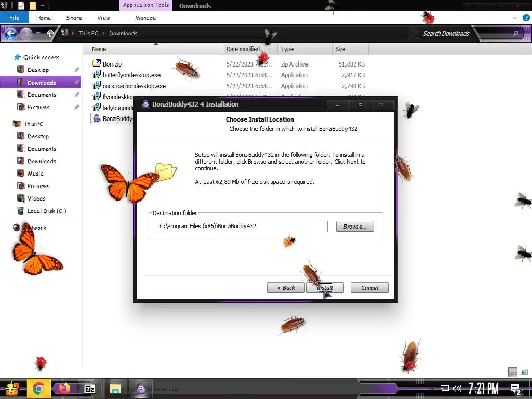Open the Music folder
Viewport: 532px width, 399px height.
[x=35, y=174]
